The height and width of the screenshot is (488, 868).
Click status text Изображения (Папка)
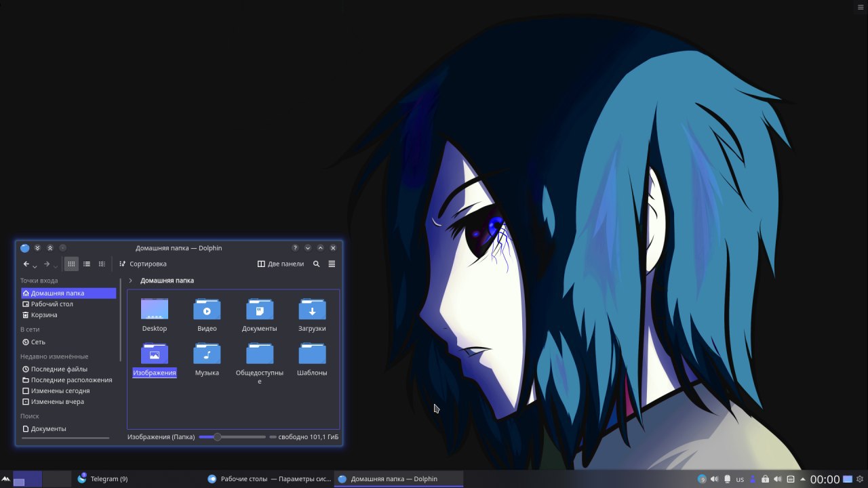pos(161,437)
